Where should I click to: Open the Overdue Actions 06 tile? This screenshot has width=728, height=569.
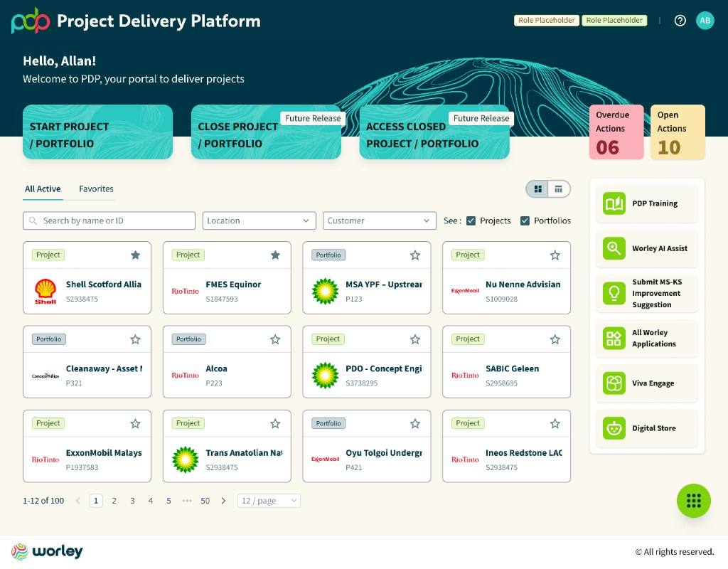pos(616,132)
